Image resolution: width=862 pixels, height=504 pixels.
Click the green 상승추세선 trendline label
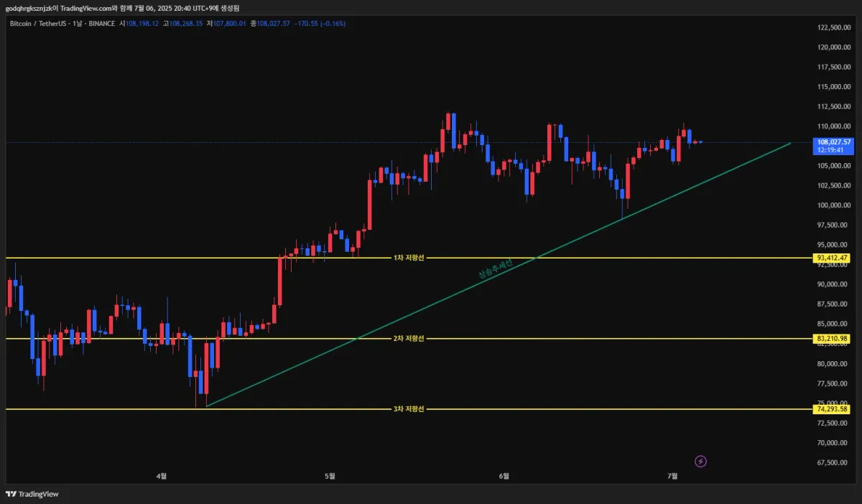click(x=495, y=269)
